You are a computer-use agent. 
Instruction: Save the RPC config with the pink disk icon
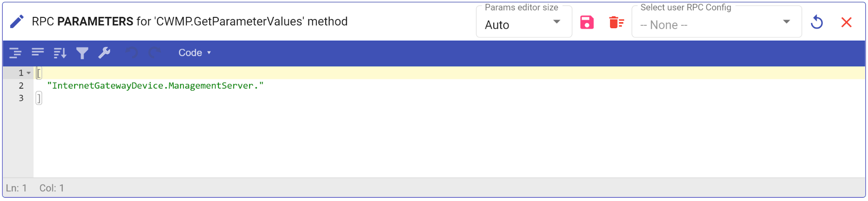tap(587, 22)
